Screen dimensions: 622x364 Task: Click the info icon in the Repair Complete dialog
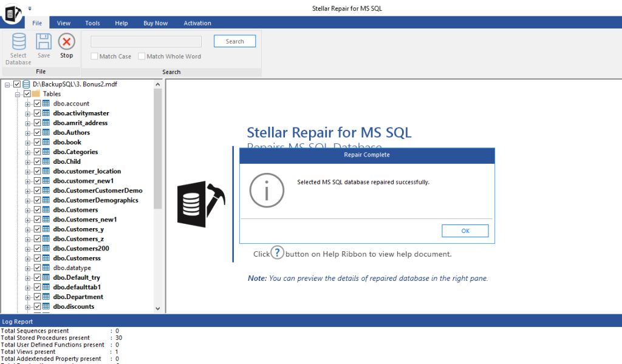pos(266,190)
